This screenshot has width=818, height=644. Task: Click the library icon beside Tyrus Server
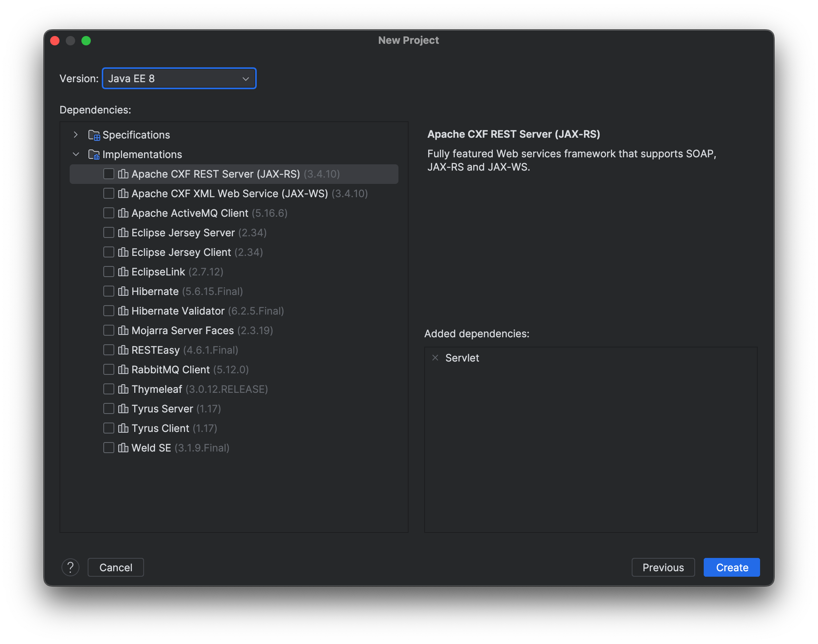pos(123,408)
